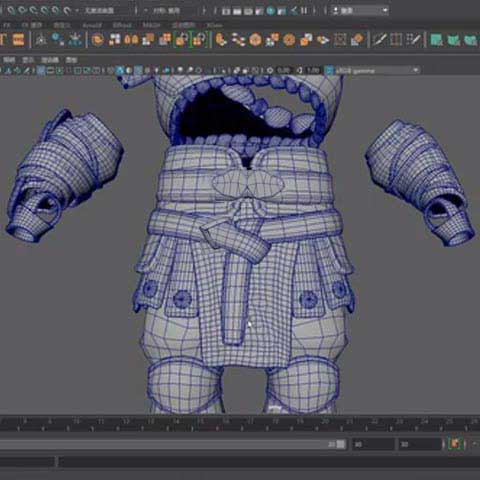Screen dimensions: 480x480
Task: Switch to the Bifrost shelf tab
Action: click(x=122, y=25)
